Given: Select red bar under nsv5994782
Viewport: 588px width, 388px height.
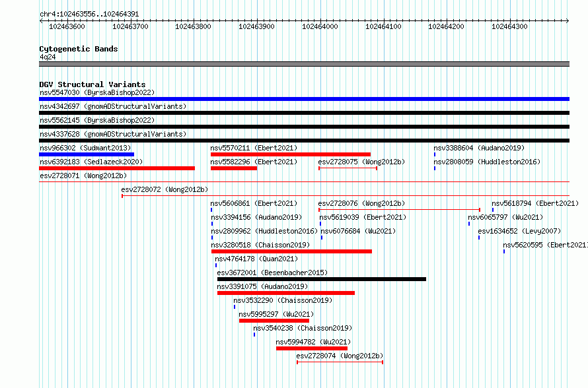Looking at the screenshot, I should (x=312, y=348).
